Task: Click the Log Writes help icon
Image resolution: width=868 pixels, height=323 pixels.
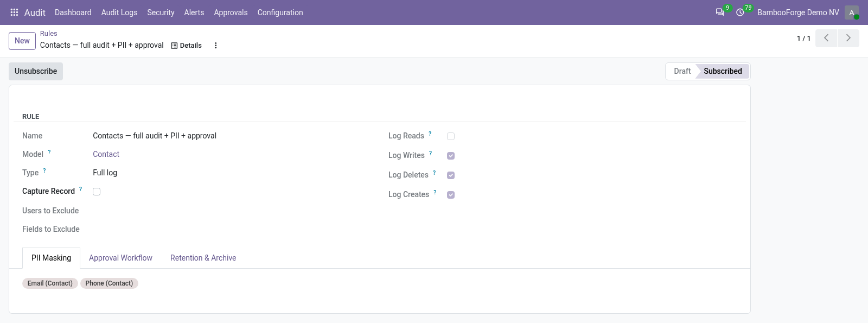Action: (x=431, y=154)
